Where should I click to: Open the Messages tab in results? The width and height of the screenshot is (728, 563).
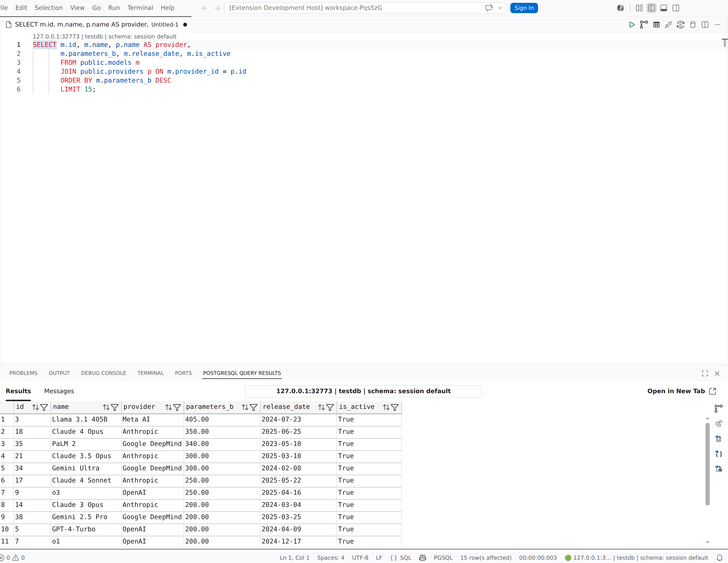click(x=59, y=391)
